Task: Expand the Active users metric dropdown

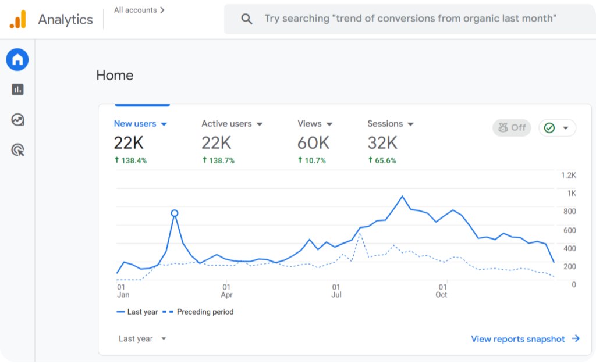Action: 260,124
